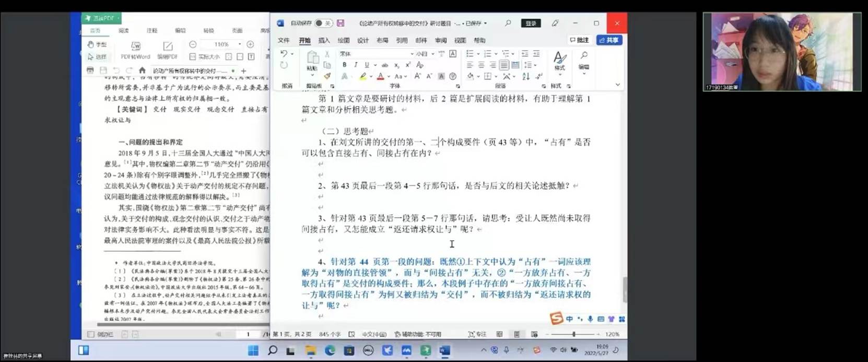The width and height of the screenshot is (868, 362).
Task: Toggle the 自动保存 AutoSave switch
Action: tap(322, 24)
